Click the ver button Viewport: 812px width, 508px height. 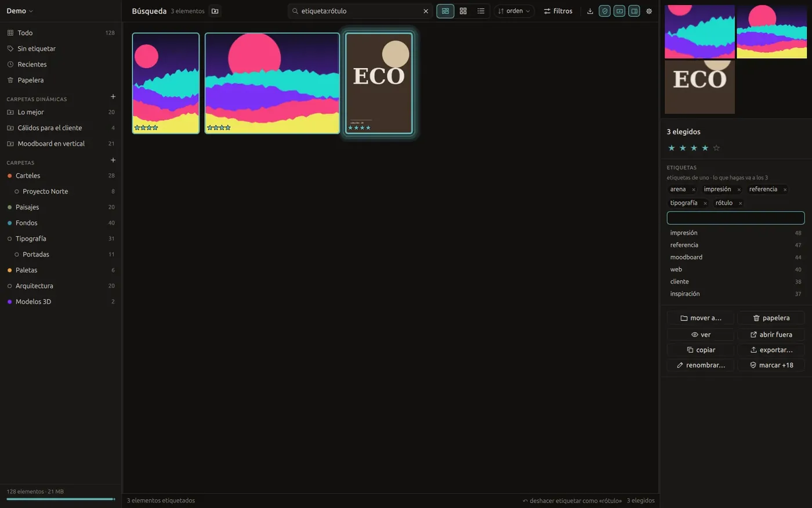[x=701, y=334]
